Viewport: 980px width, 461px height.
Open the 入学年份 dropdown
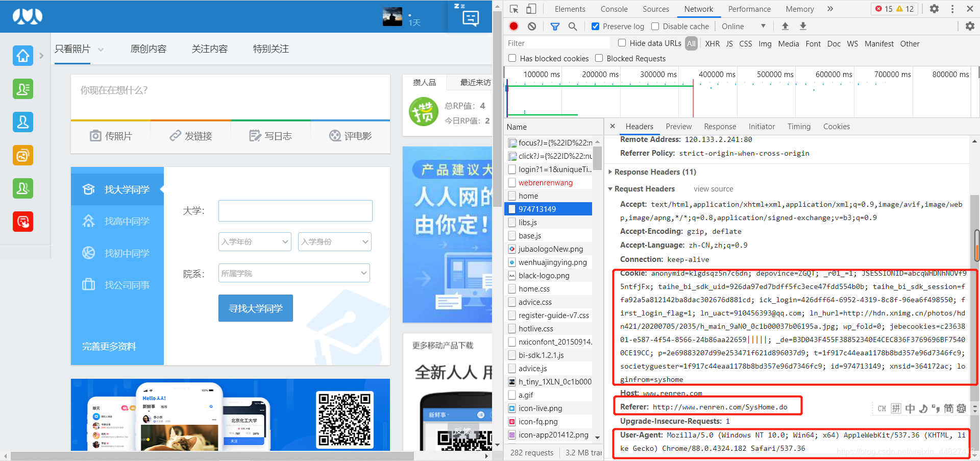pyautogui.click(x=255, y=241)
